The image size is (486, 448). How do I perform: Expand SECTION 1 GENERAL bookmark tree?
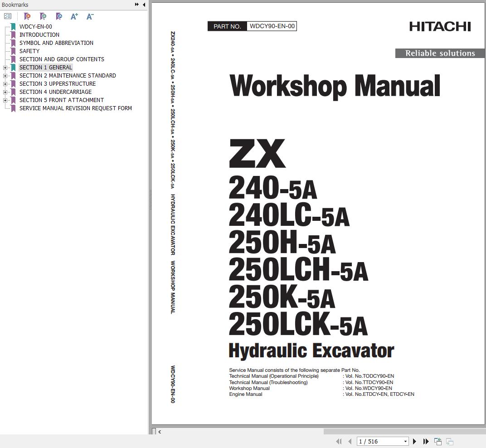point(5,68)
